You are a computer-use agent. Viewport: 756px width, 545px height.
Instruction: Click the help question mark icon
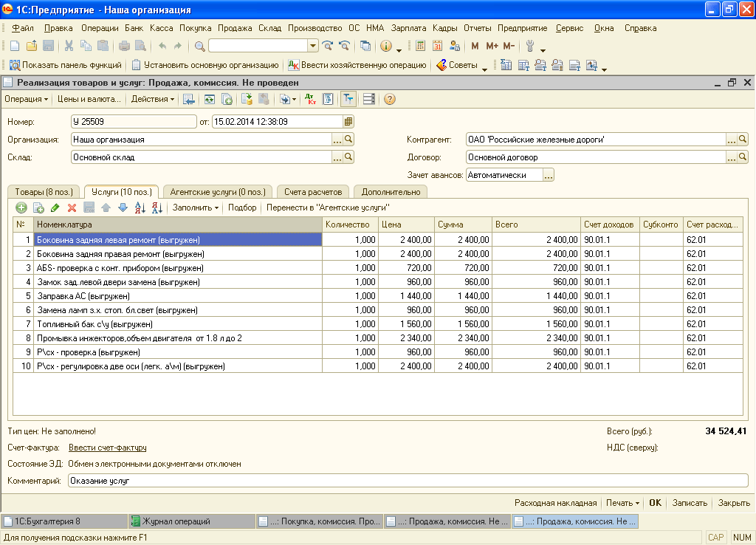390,99
